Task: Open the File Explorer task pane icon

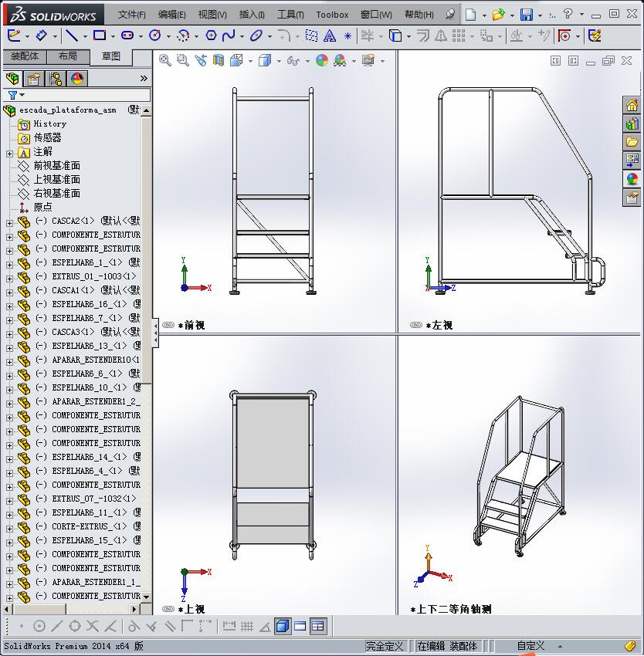Action: 632,142
